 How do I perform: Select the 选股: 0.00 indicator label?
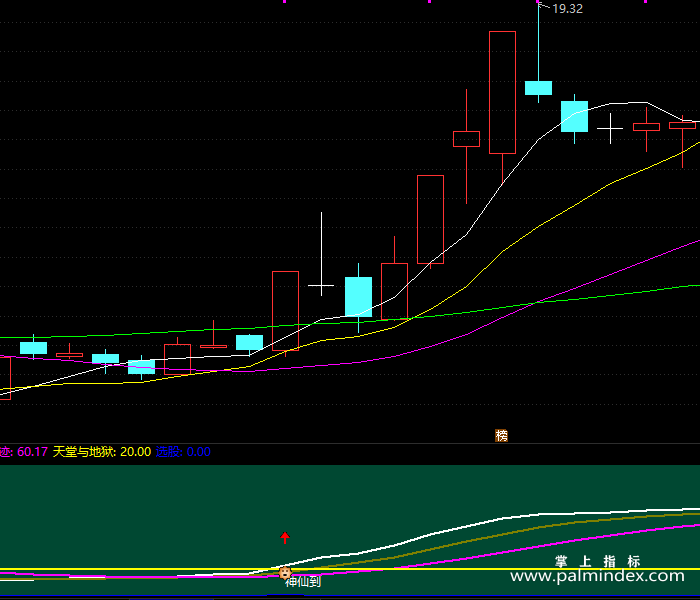point(183,452)
